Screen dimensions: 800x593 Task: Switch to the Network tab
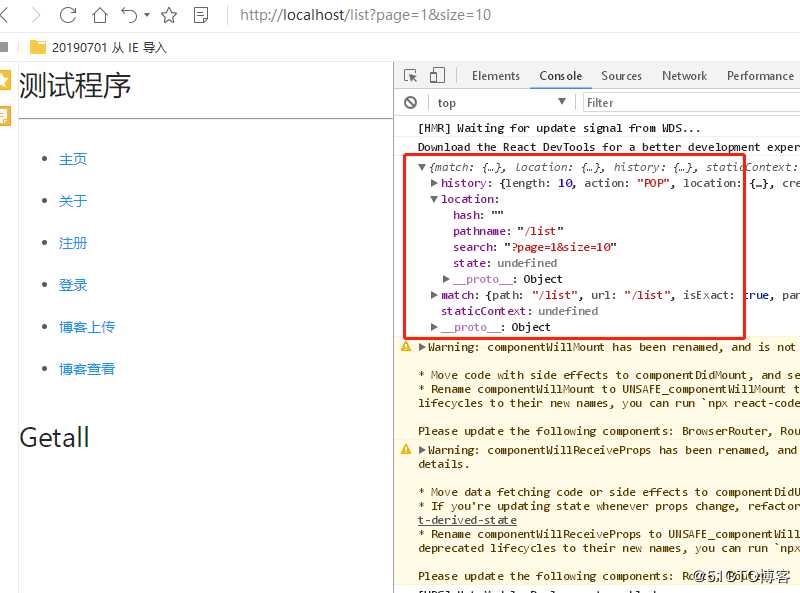pos(684,76)
